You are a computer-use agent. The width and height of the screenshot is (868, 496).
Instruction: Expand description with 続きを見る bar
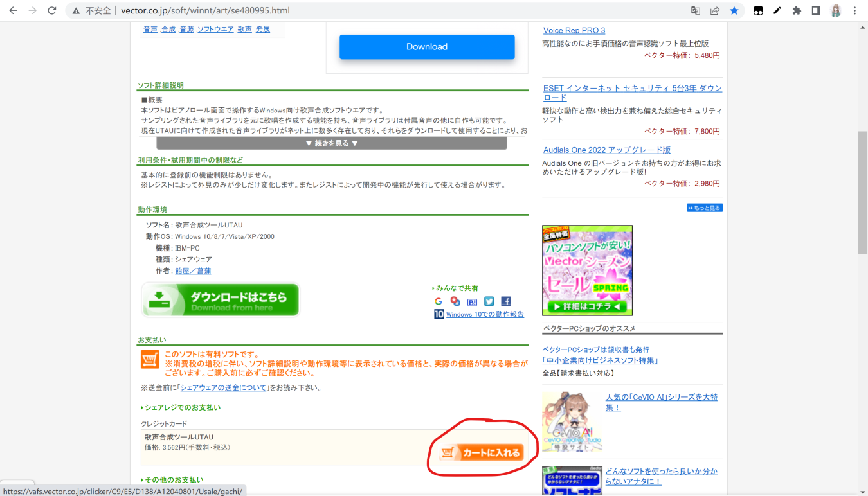point(332,143)
